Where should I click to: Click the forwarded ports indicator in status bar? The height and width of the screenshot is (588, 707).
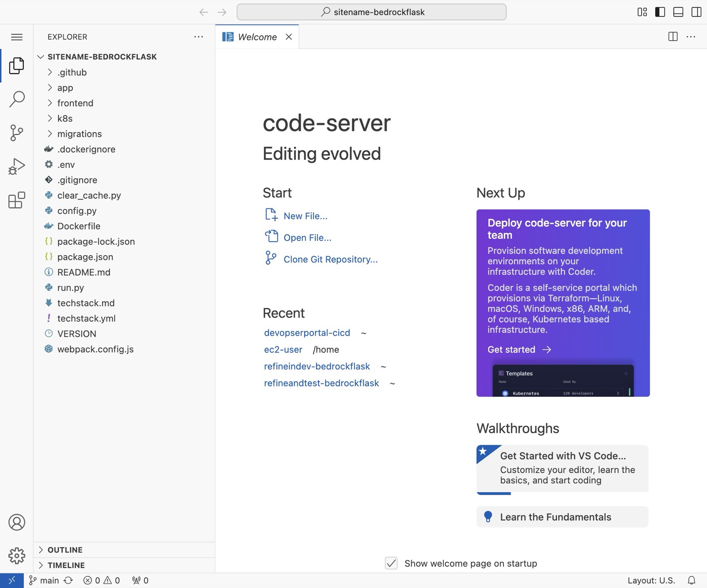(x=140, y=580)
